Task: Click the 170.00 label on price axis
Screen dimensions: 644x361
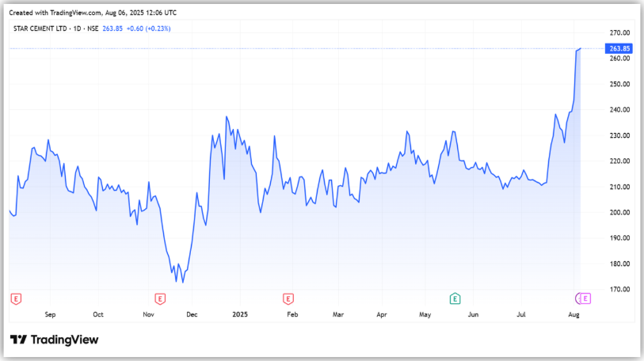Action: point(619,289)
